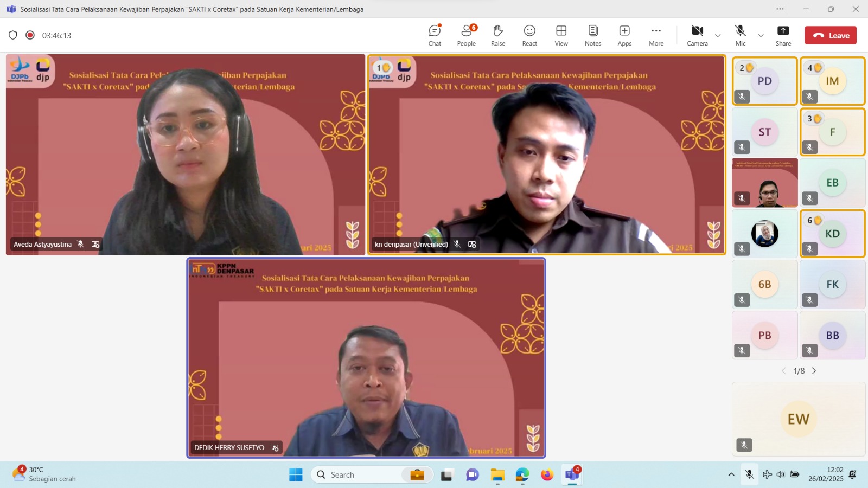
Task: Open the View layout options
Action: (x=561, y=36)
